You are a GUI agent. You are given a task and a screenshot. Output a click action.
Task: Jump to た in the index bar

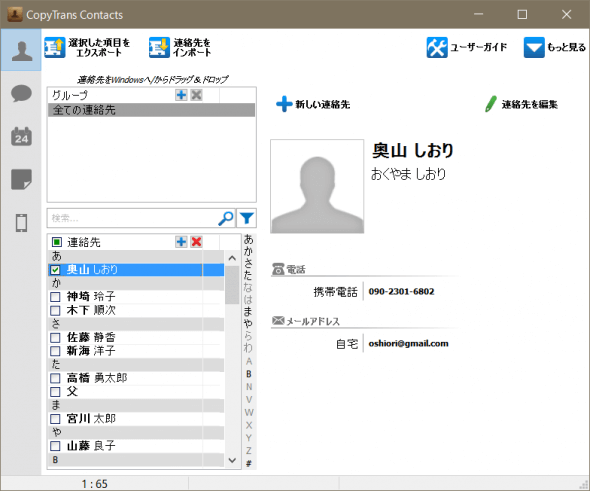248,275
